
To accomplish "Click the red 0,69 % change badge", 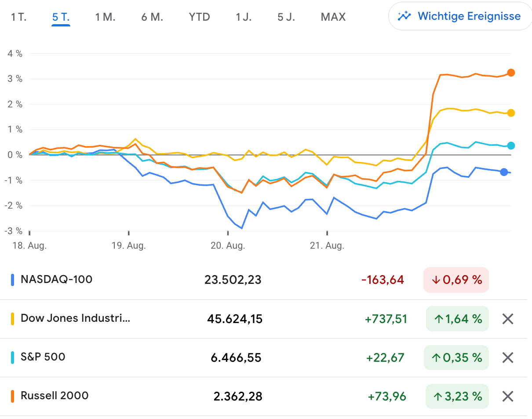I will 456,280.
